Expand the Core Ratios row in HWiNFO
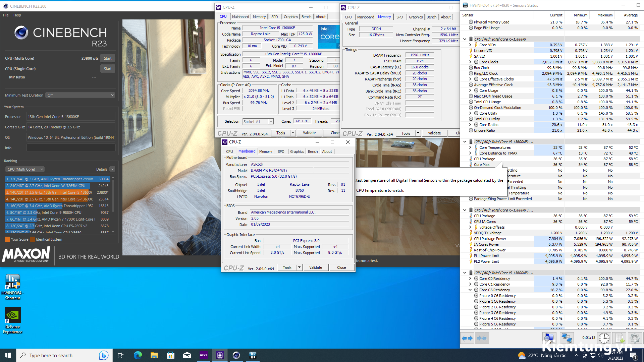This screenshot has width=644, height=362. 470,125
